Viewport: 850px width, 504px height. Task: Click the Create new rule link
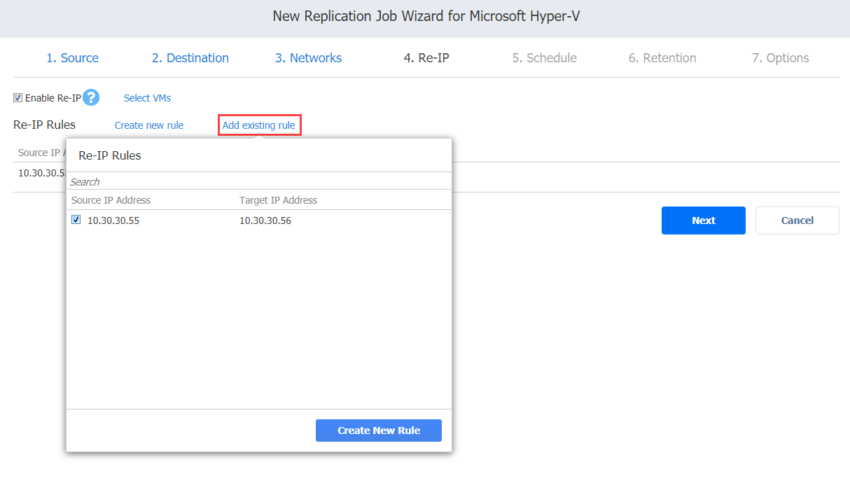149,125
